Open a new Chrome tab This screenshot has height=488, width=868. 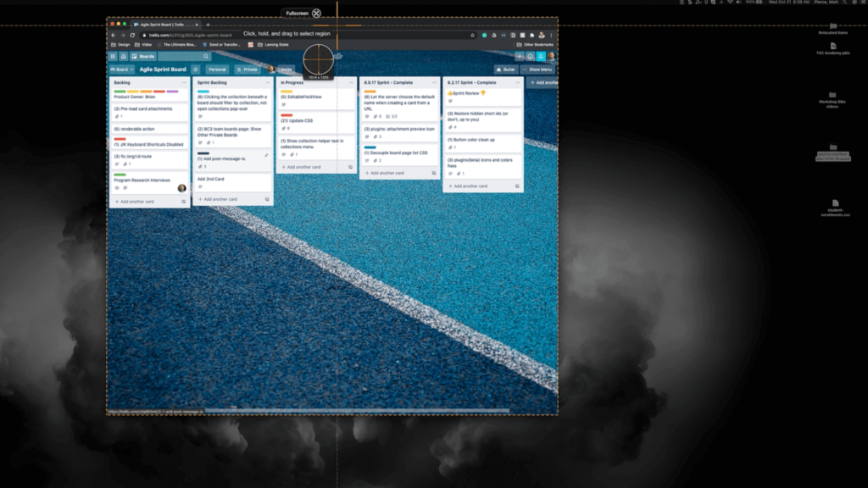point(209,25)
